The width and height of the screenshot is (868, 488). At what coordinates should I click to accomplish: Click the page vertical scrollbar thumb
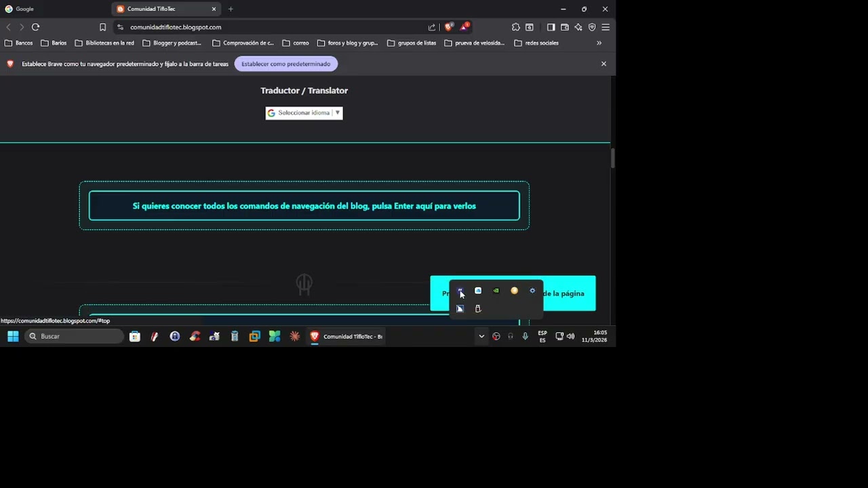[613, 158]
